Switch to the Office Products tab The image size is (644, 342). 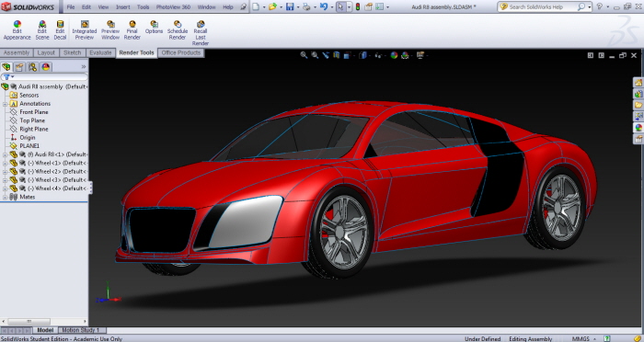point(181,52)
